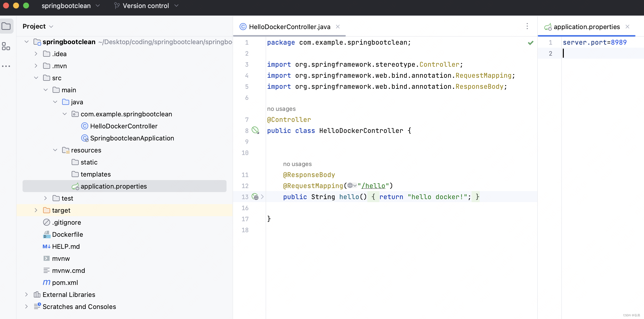Click the server.port input field in properties
Viewport: 644px width, 319px height.
(595, 42)
